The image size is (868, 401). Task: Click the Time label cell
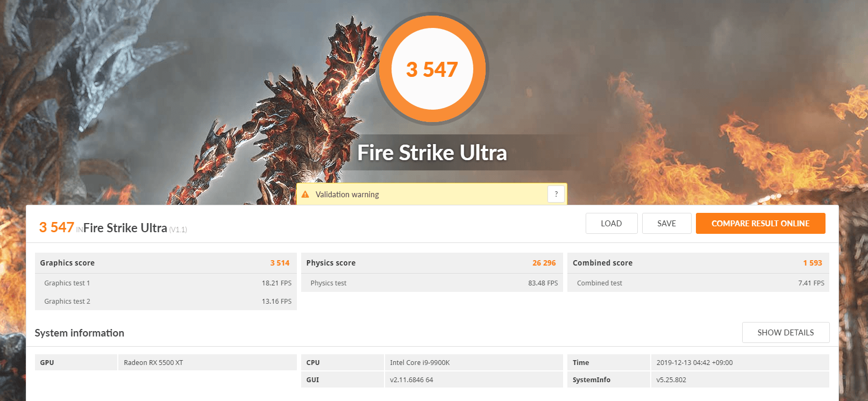coord(608,362)
